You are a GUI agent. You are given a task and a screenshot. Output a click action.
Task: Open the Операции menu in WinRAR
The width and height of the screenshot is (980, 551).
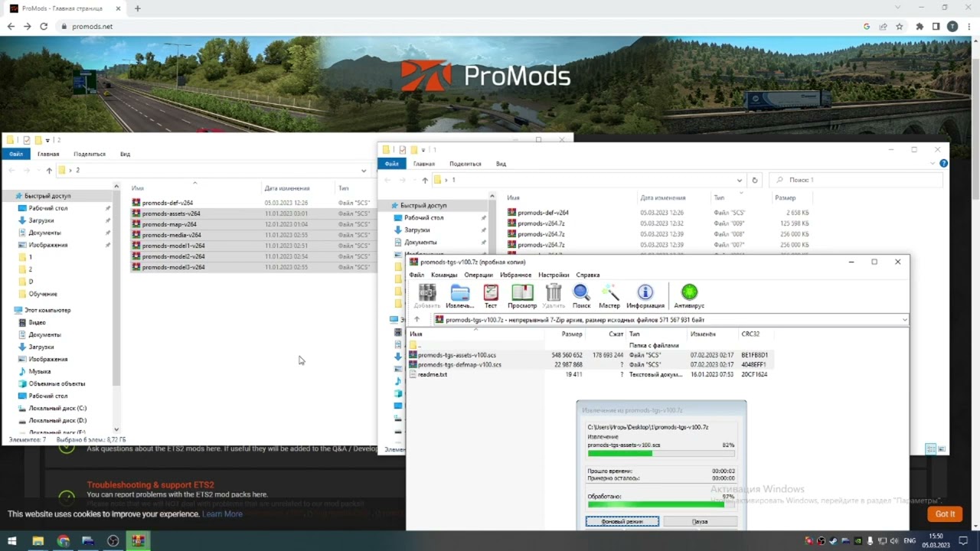tap(479, 275)
